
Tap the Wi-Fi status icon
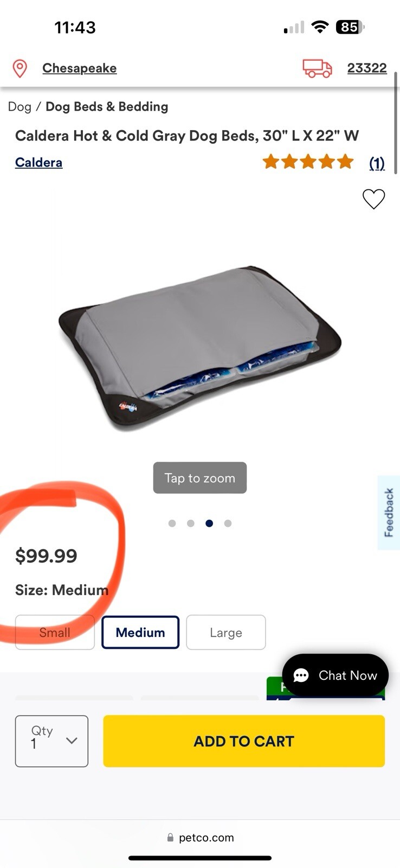(x=320, y=27)
